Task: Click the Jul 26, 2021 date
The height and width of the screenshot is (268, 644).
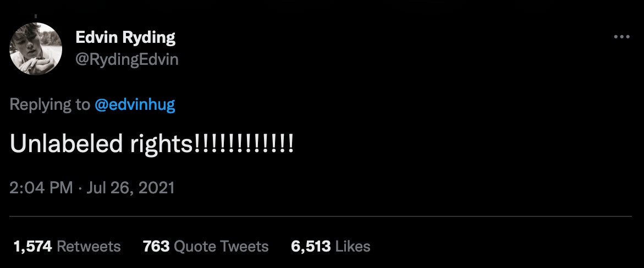Action: coord(128,188)
